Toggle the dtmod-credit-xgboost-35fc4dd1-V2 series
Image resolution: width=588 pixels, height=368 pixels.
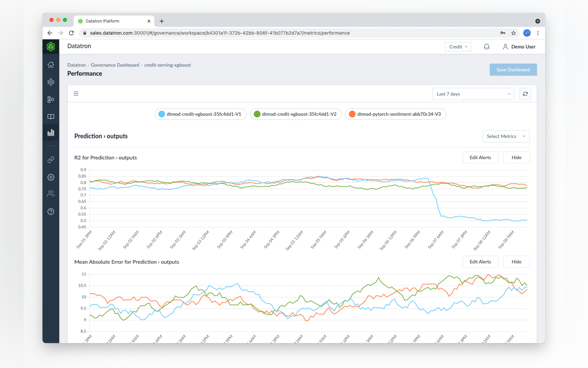296,114
